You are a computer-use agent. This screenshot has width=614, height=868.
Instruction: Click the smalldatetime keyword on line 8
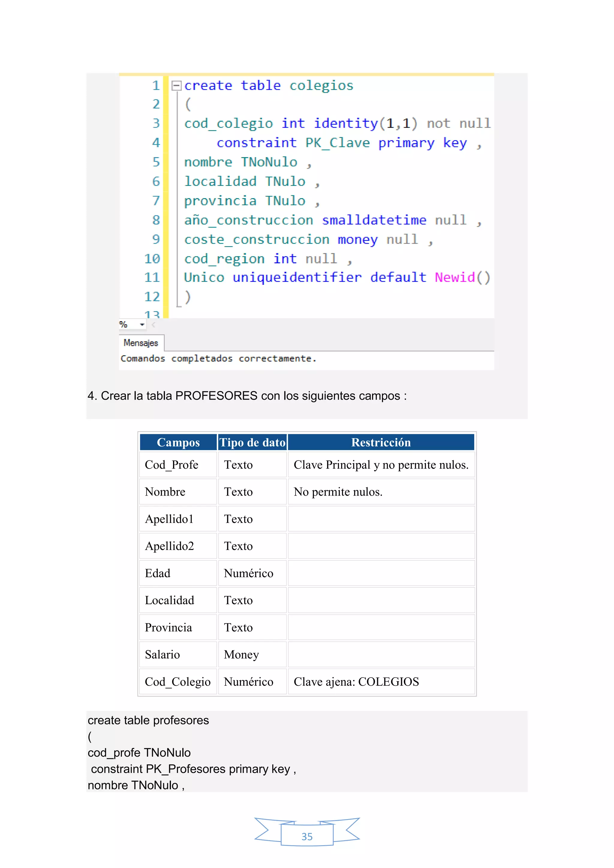pyautogui.click(x=374, y=220)
